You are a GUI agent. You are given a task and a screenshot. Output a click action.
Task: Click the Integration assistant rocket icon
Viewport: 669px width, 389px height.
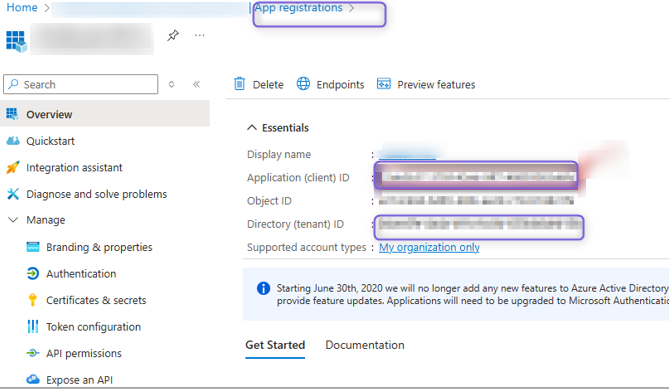pos(13,167)
